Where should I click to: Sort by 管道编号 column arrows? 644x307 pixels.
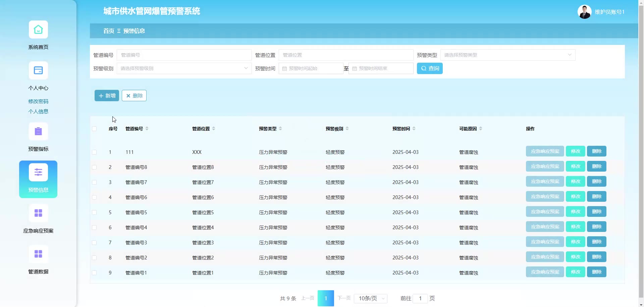[x=147, y=129]
